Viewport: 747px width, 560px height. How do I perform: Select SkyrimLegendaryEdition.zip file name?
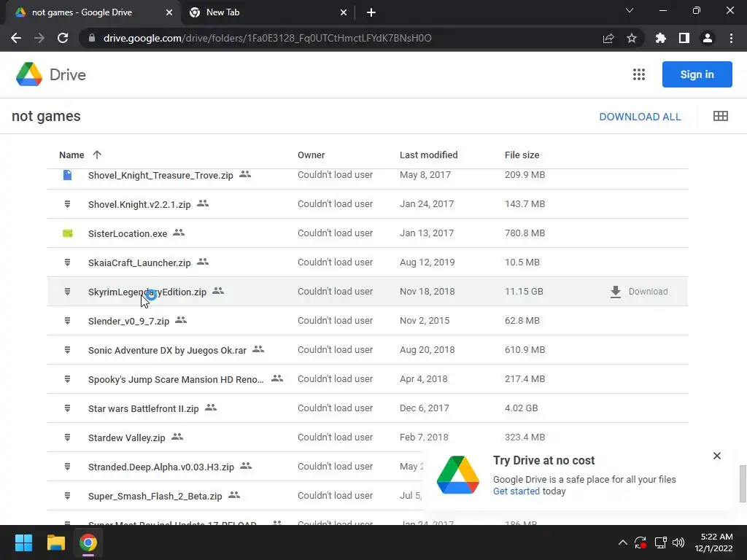pyautogui.click(x=147, y=292)
